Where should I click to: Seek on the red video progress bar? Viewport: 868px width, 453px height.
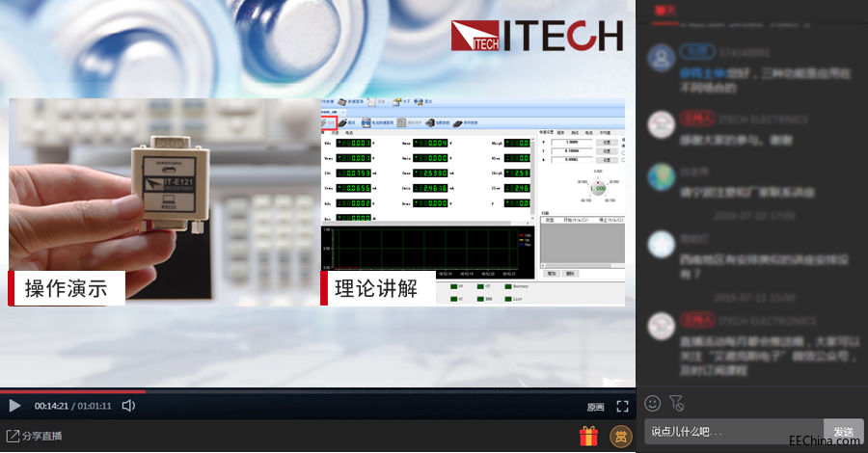tap(72, 391)
